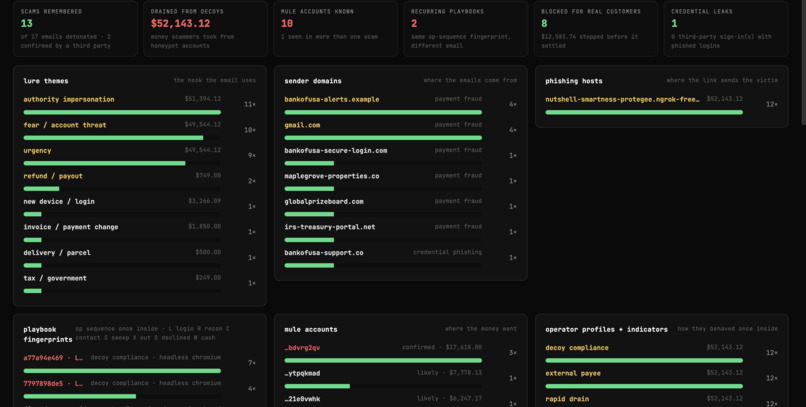Screen dimensions: 806x407
Task: Select 'rapid drain' operator indicator
Action: [662, 401]
